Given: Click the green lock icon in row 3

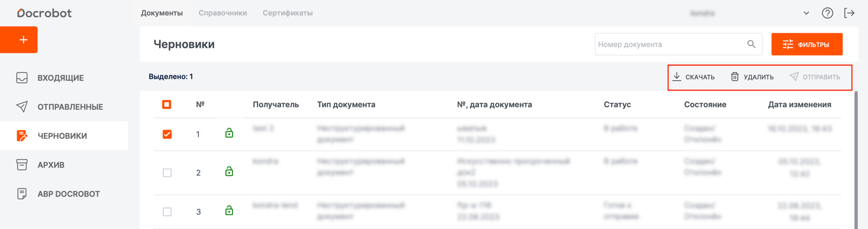Looking at the screenshot, I should point(229,211).
